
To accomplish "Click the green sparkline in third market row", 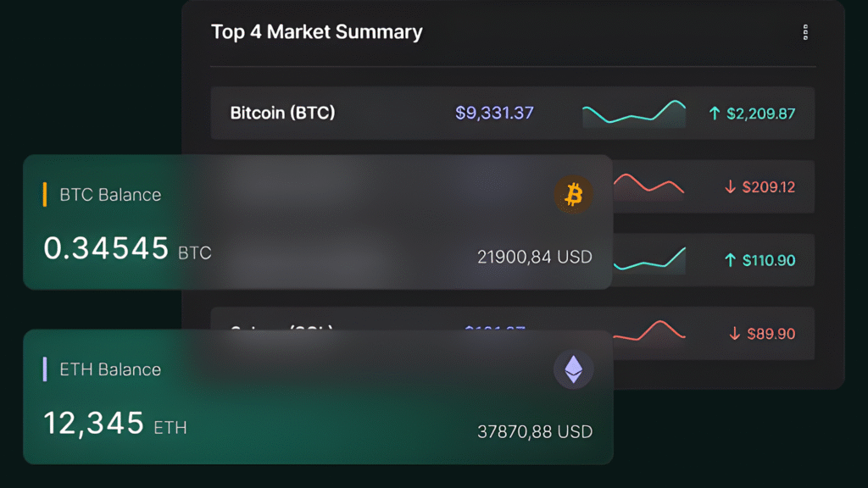I will (x=649, y=258).
